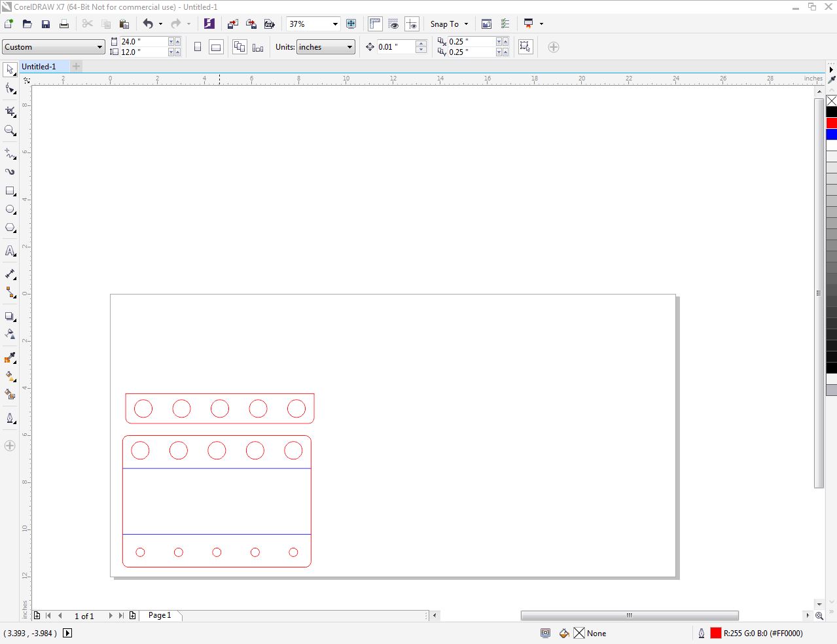This screenshot has height=644, width=837.
Task: Click the Import icon
Action: [232, 24]
